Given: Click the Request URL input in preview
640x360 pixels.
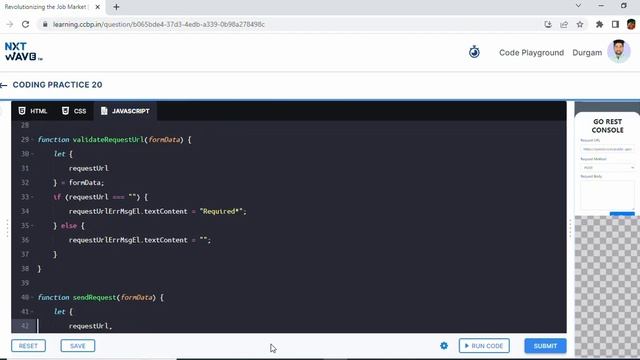Looking at the screenshot, I should [607, 149].
